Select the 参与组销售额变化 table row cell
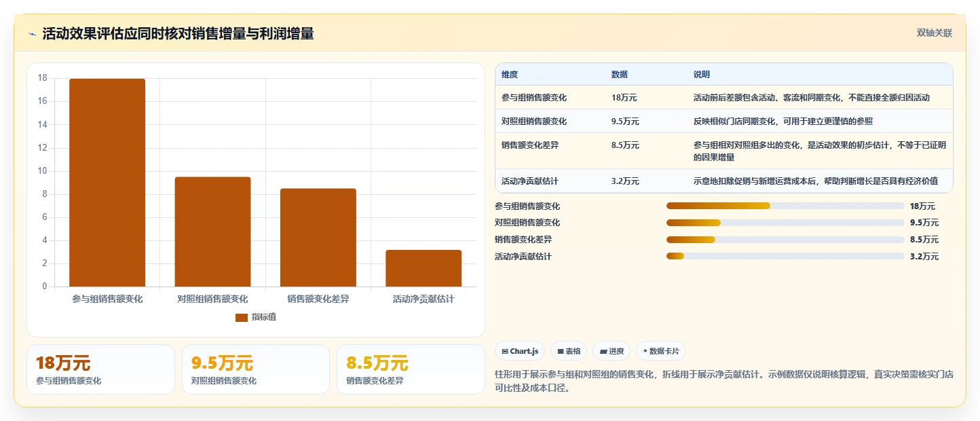The width and height of the screenshot is (980, 421). point(534,98)
